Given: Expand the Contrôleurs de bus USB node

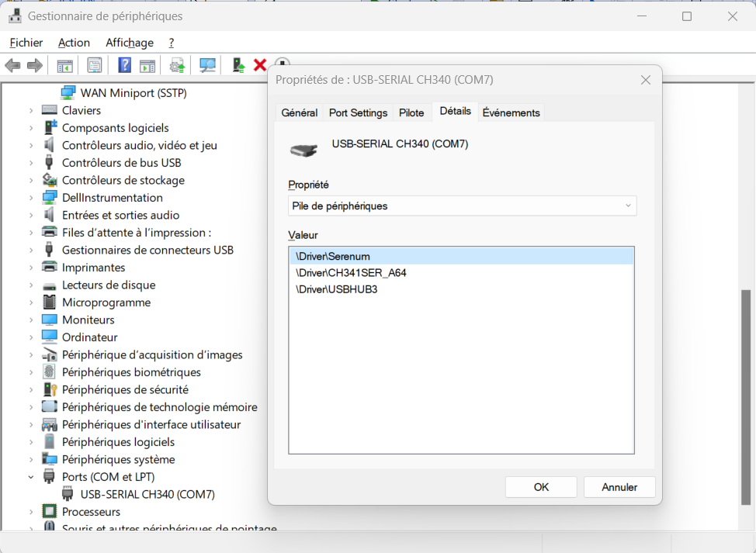Looking at the screenshot, I should click(x=31, y=162).
